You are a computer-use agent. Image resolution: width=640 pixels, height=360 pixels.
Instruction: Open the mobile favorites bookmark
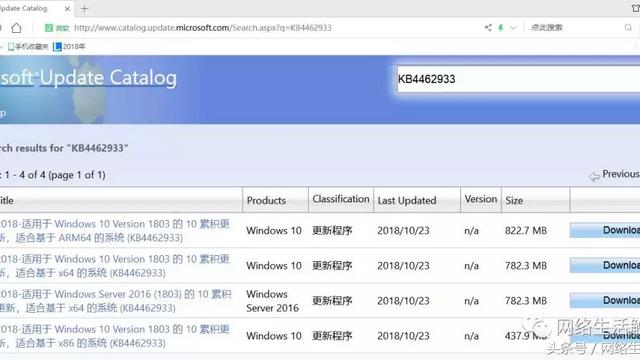coord(28,47)
